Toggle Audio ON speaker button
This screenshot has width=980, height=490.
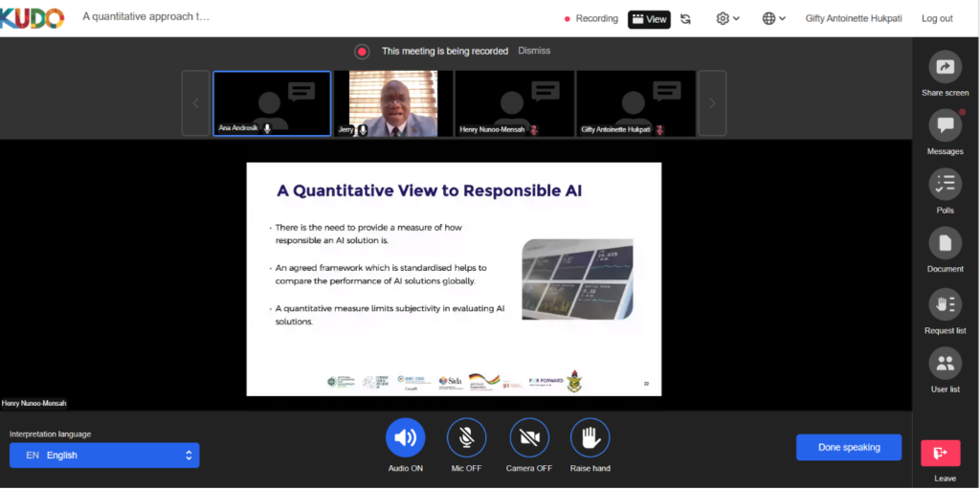(405, 438)
